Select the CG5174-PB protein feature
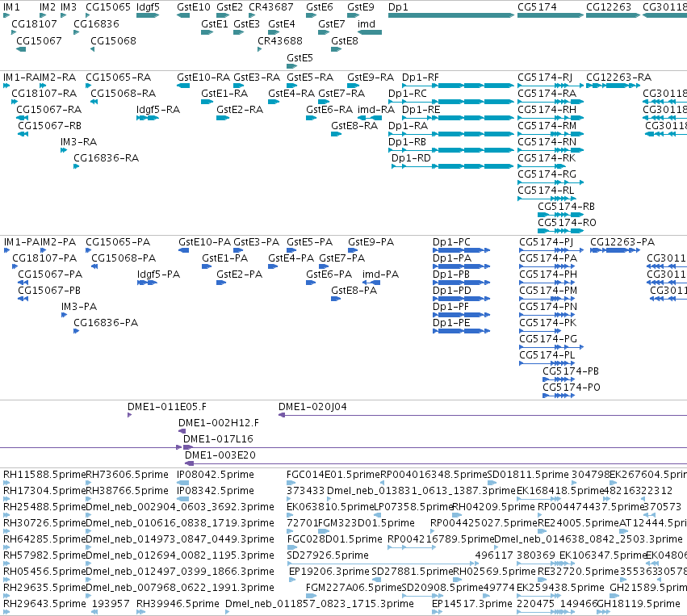This screenshot has height=616, width=687. (x=559, y=379)
